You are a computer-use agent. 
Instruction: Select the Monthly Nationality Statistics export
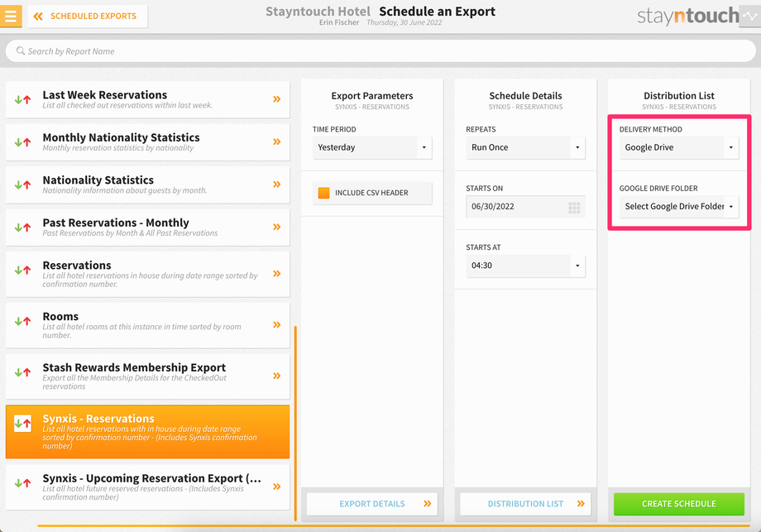[147, 141]
